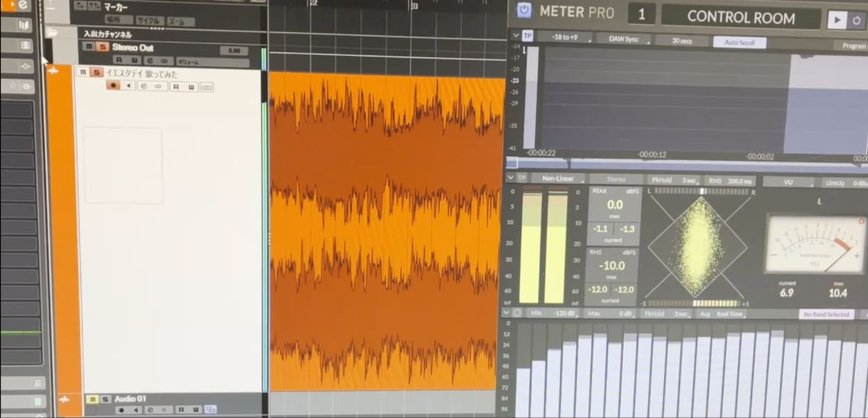The width and height of the screenshot is (868, 418).
Task: Solo the イエスタデイ 歌ってみた track
Action: pyautogui.click(x=97, y=73)
